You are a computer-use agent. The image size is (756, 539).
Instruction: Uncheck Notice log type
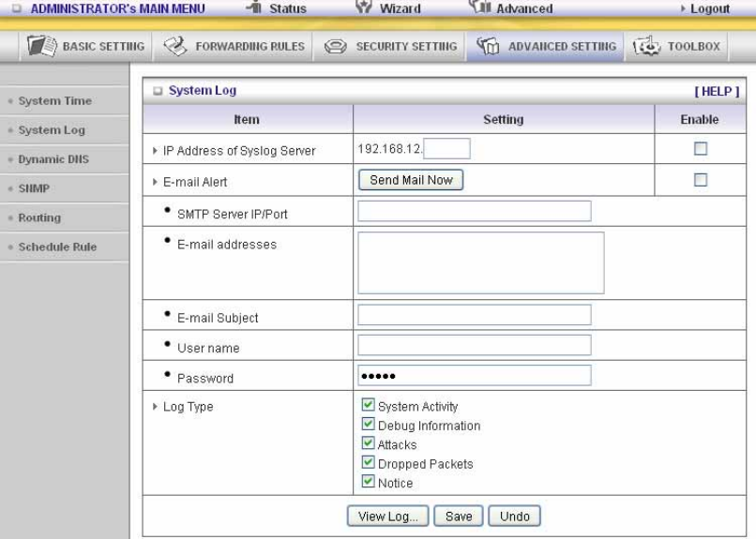368,481
